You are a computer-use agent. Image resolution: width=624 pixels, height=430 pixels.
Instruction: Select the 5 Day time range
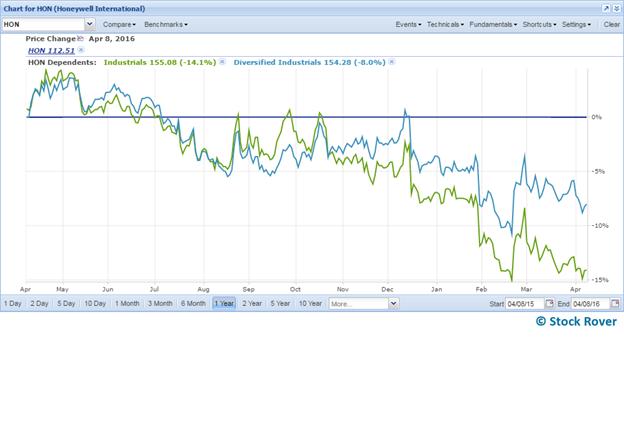tap(66, 304)
